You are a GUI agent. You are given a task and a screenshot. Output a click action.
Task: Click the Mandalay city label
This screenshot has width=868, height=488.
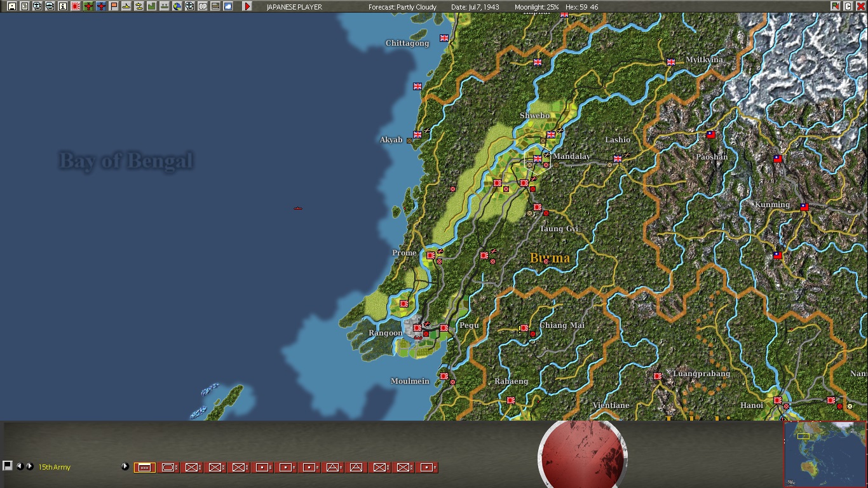tap(571, 156)
